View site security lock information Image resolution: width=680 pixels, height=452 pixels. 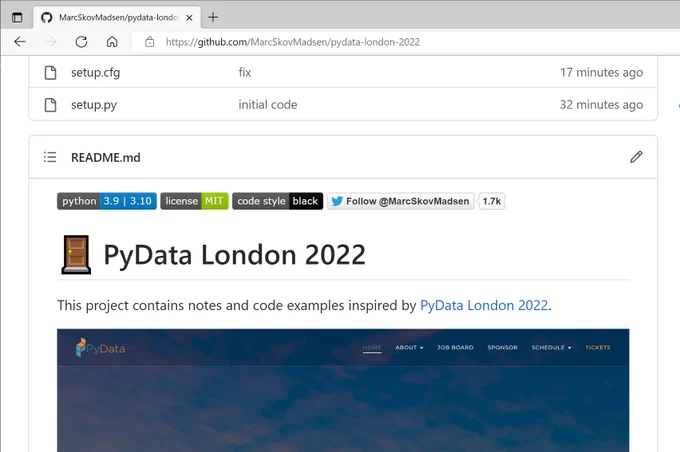pos(150,42)
